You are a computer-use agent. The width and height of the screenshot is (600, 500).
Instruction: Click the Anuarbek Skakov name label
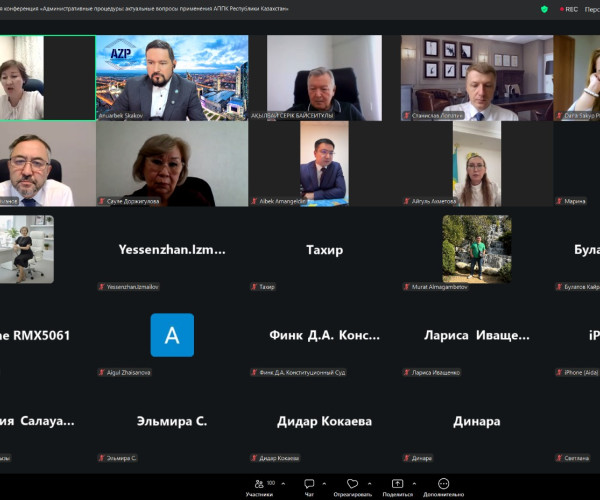pos(121,115)
